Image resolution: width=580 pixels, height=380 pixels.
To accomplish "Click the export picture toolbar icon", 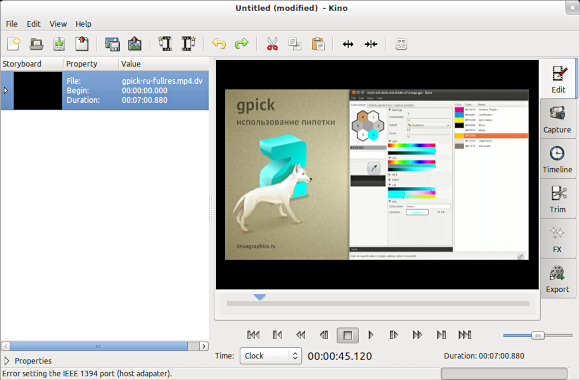I will (x=135, y=44).
